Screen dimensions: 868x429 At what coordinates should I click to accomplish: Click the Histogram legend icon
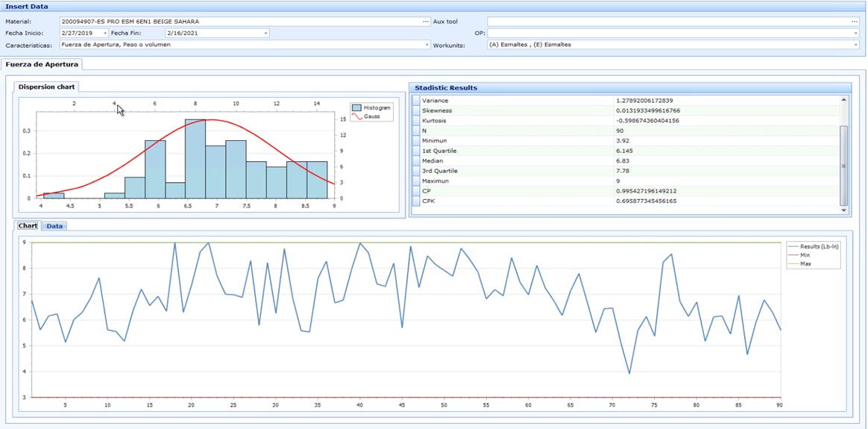click(x=357, y=108)
